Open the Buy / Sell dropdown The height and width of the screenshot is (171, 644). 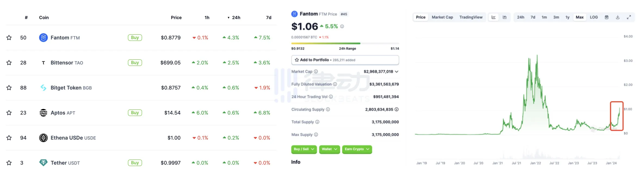pos(304,149)
